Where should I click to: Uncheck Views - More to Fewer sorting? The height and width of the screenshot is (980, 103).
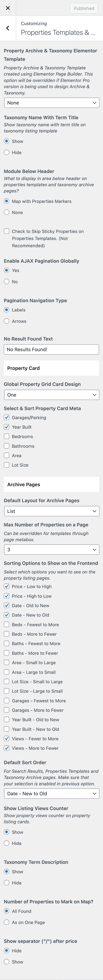[6, 748]
